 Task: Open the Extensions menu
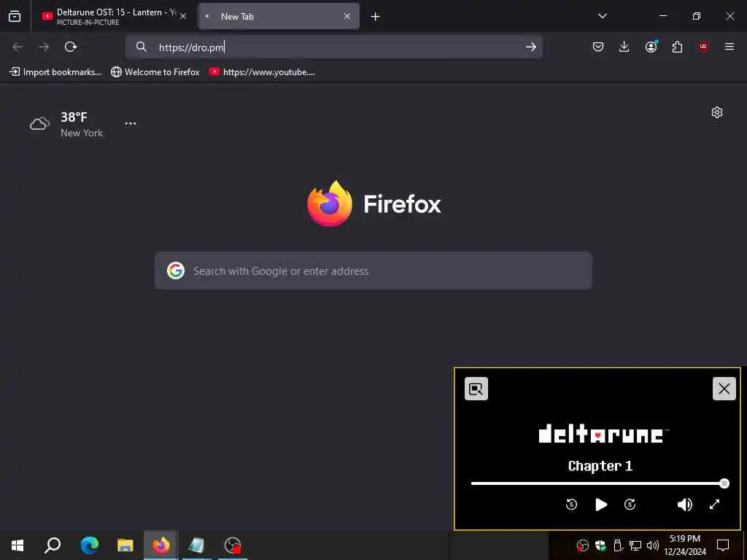[677, 47]
